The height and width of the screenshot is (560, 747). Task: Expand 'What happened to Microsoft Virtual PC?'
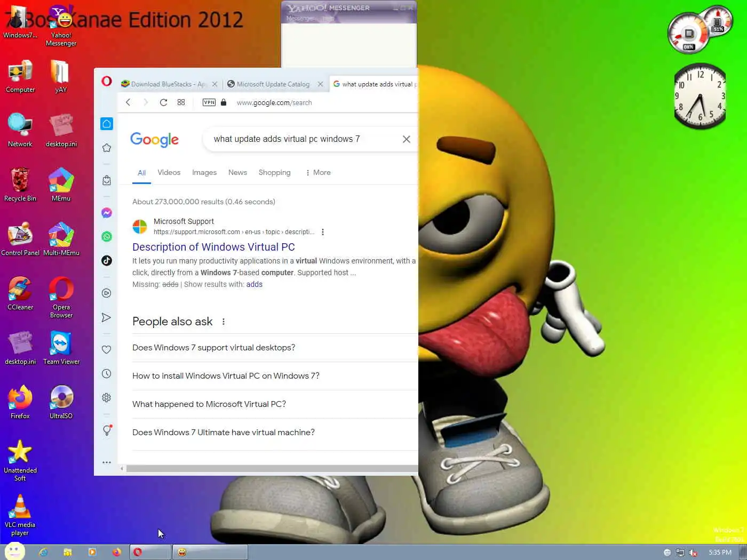[x=275, y=404]
